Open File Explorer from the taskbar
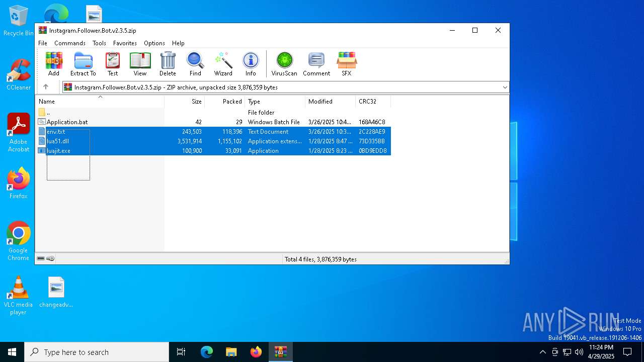 (x=231, y=352)
